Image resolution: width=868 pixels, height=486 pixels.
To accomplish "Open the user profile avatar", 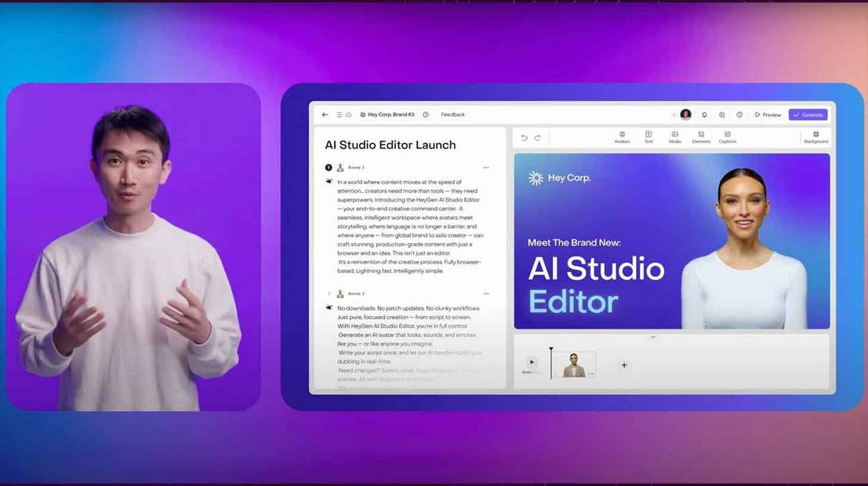I will pos(686,115).
